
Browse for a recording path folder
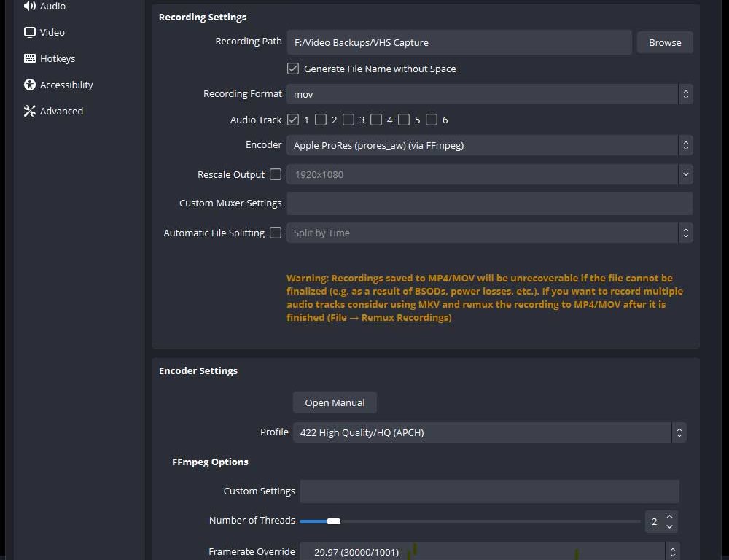[x=665, y=42]
